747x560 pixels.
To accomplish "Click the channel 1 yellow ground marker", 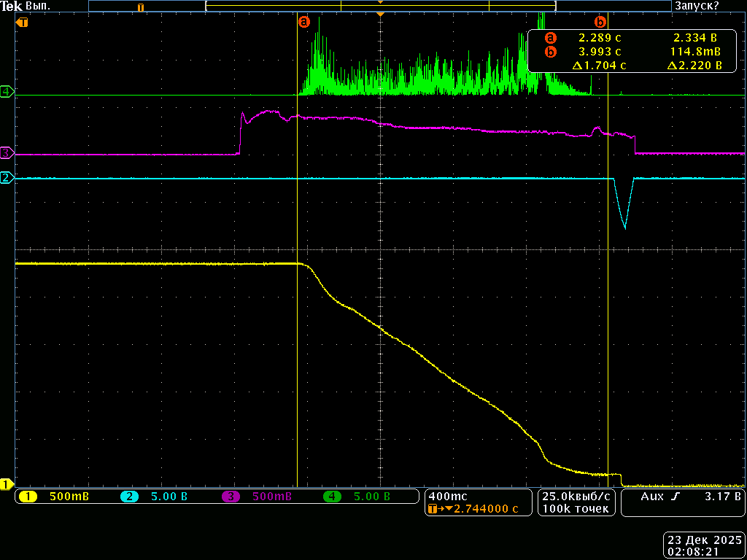I will [7, 483].
